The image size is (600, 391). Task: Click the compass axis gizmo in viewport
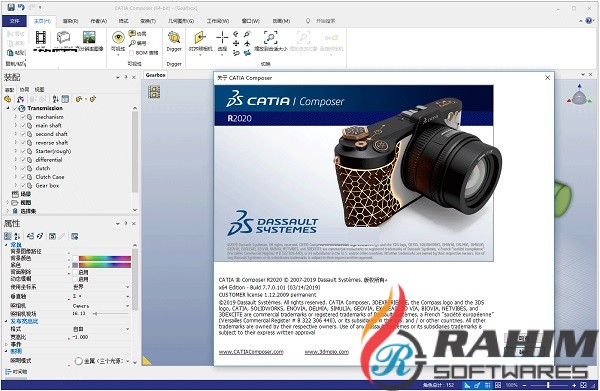(579, 96)
